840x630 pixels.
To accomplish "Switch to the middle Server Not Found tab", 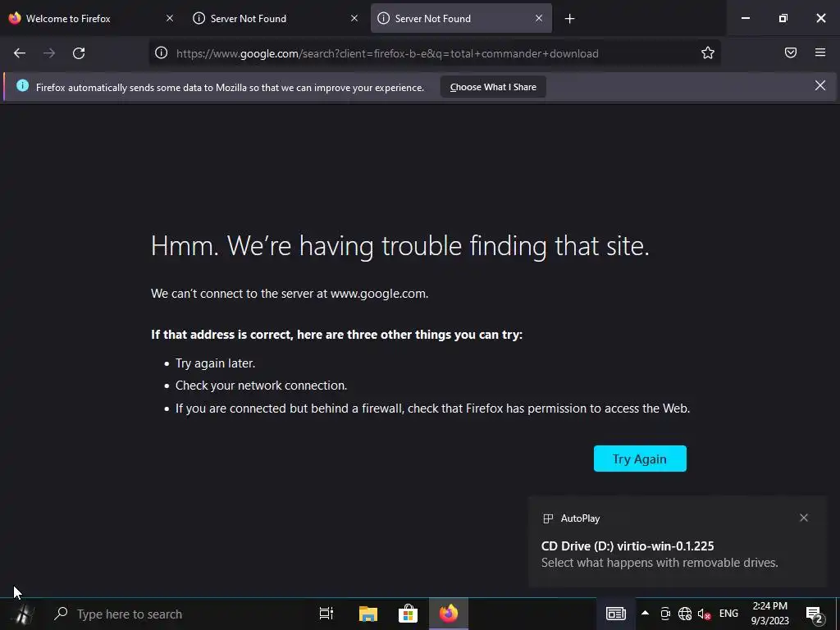I will (276, 19).
